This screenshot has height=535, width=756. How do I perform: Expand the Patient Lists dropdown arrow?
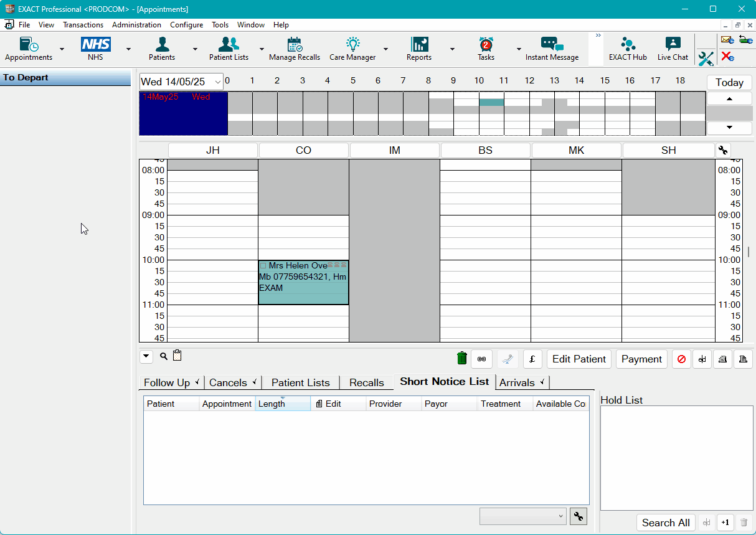(262, 49)
